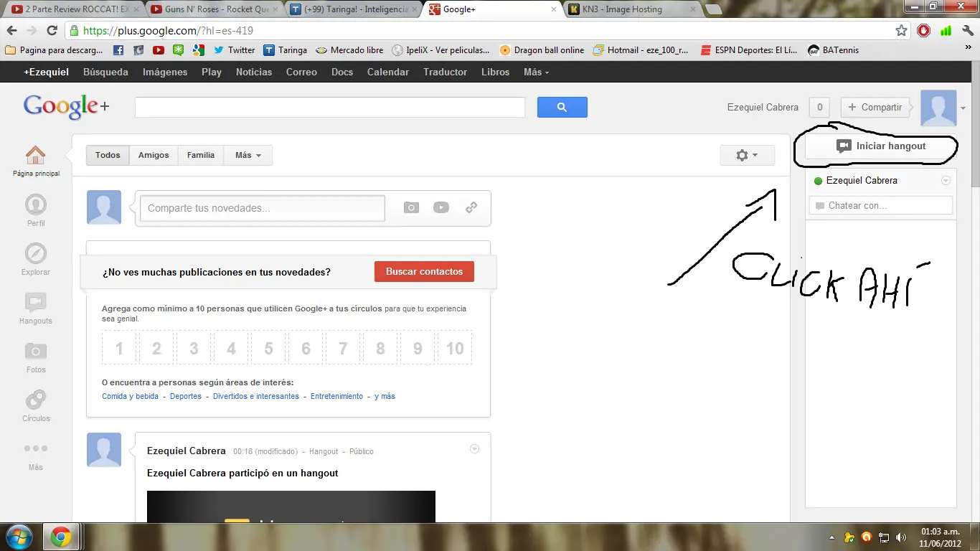Open Chrome wrench menu
The height and width of the screenshot is (551, 980).
click(967, 30)
